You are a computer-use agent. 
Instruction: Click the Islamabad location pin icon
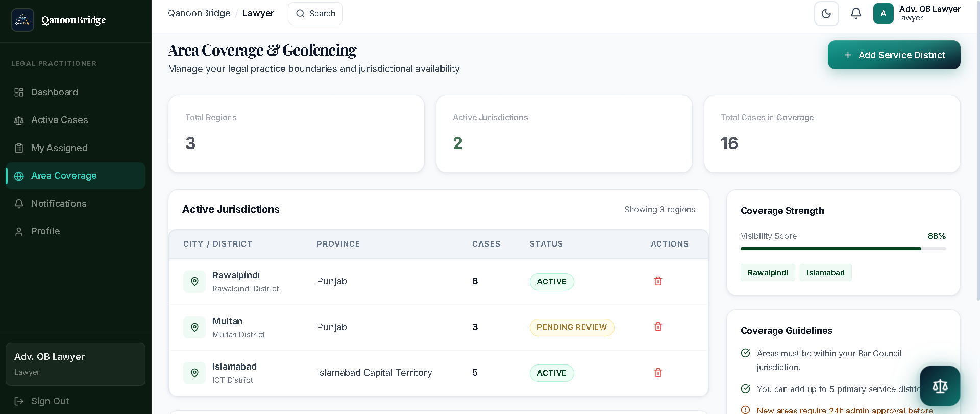(194, 373)
